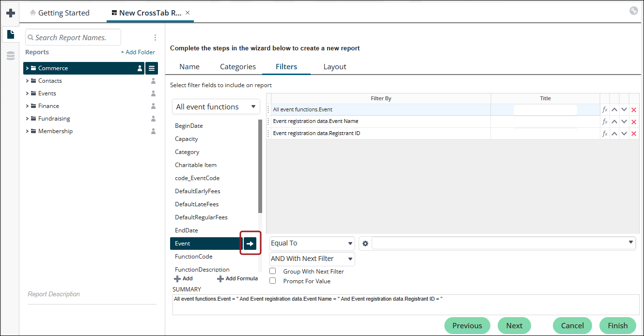This screenshot has width=644, height=336.
Task: Click the Add button below field list
Action: pyautogui.click(x=184, y=278)
